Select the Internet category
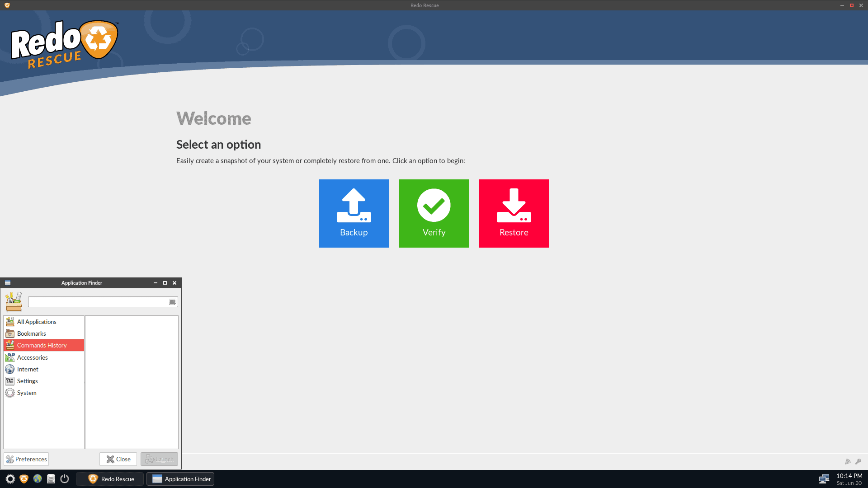The height and width of the screenshot is (488, 868). coord(44,369)
